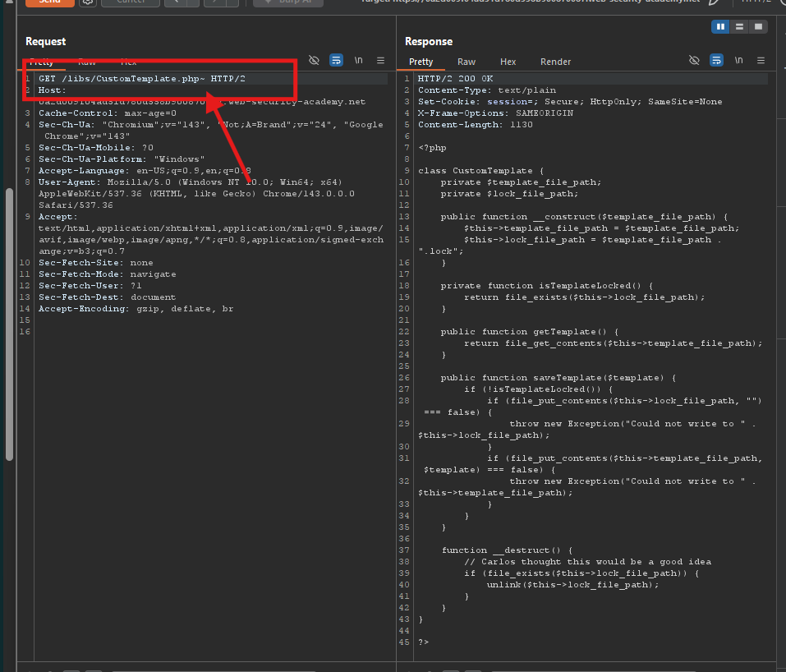Image resolution: width=786 pixels, height=672 pixels.
Task: Switch to combined tabbed layout
Action: pyautogui.click(x=758, y=26)
